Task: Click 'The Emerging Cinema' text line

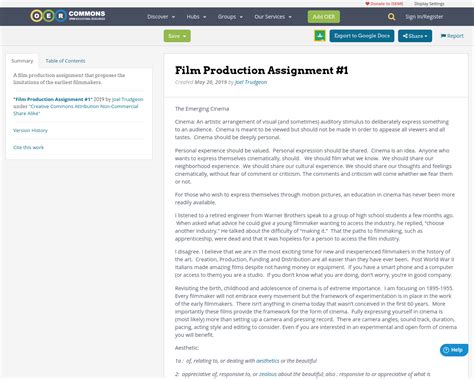Action: point(202,109)
